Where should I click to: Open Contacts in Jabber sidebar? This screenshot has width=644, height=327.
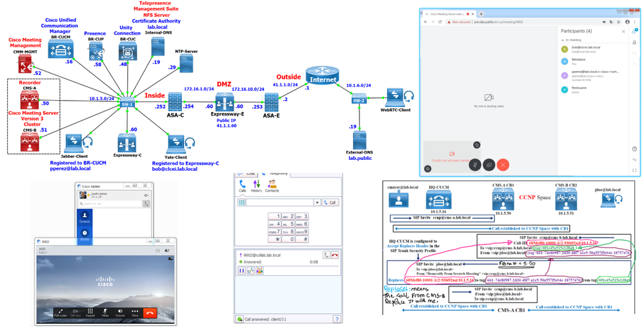(x=85, y=217)
